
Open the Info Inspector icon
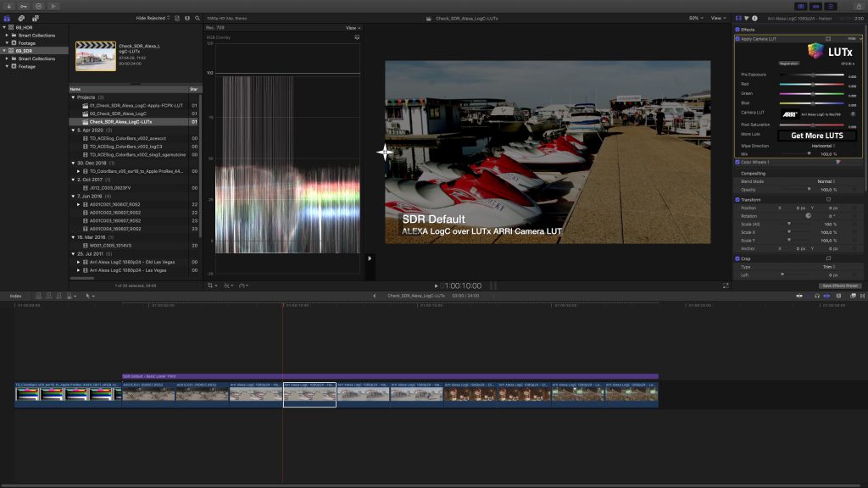click(754, 19)
